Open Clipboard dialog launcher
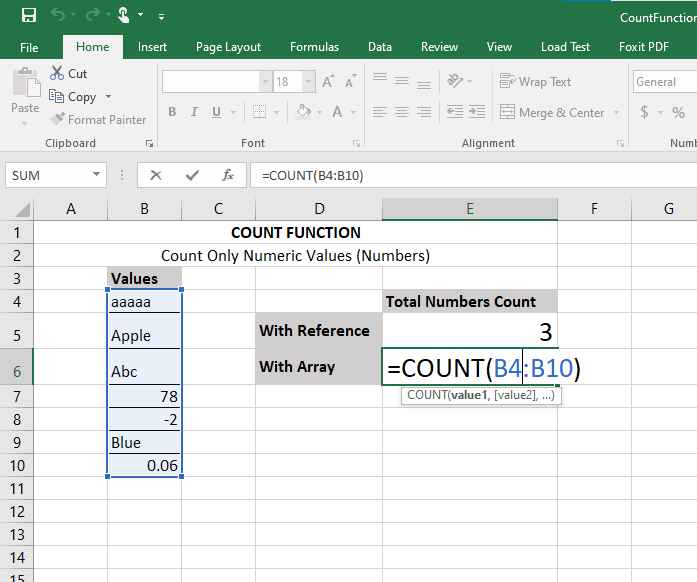The width and height of the screenshot is (697, 582). [x=149, y=143]
